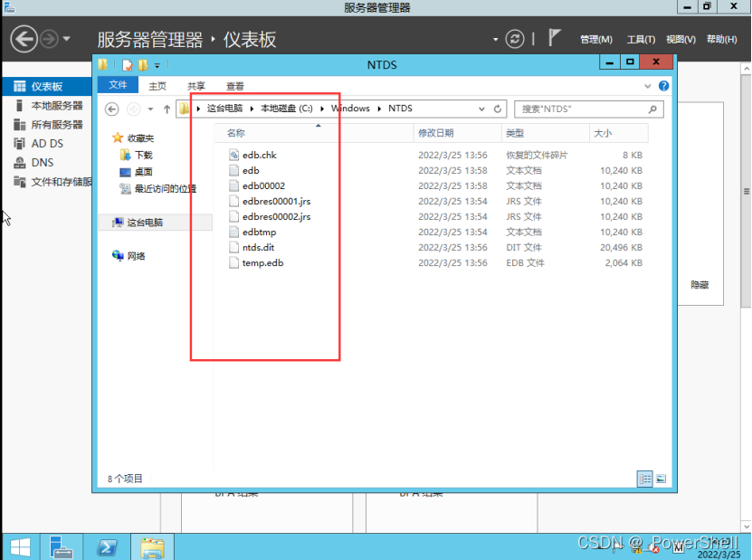The height and width of the screenshot is (560, 752).
Task: Refresh the Server Manager dashboard
Action: click(515, 39)
